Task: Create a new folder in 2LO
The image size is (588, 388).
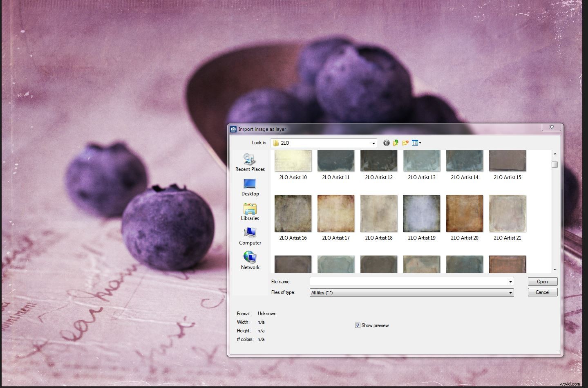Action: point(405,143)
